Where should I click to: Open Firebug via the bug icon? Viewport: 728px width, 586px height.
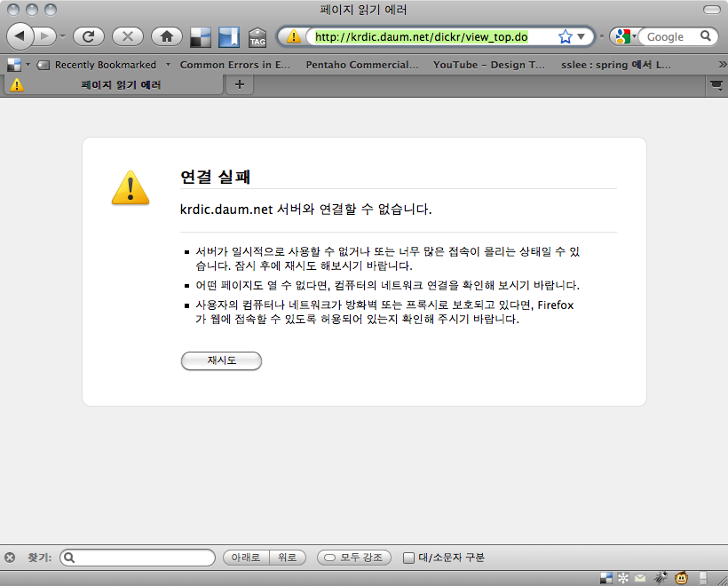661,578
